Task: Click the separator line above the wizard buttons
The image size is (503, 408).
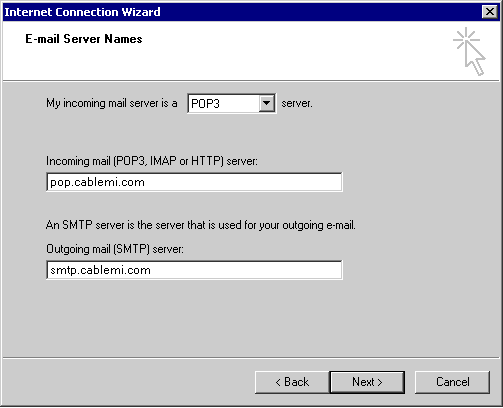Action: point(251,358)
